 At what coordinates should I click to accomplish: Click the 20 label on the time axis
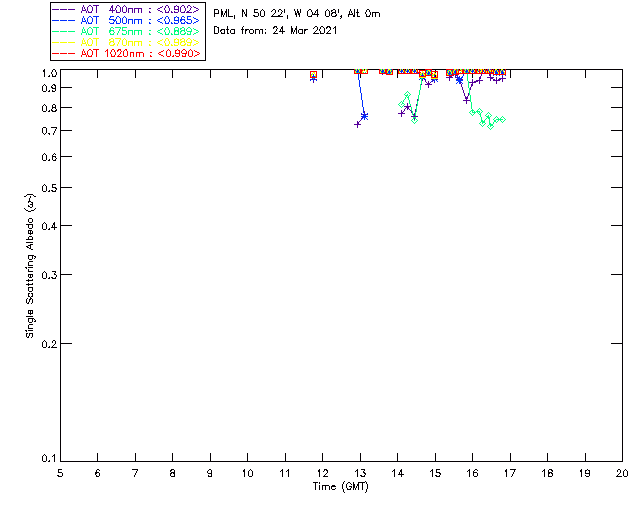click(x=622, y=473)
